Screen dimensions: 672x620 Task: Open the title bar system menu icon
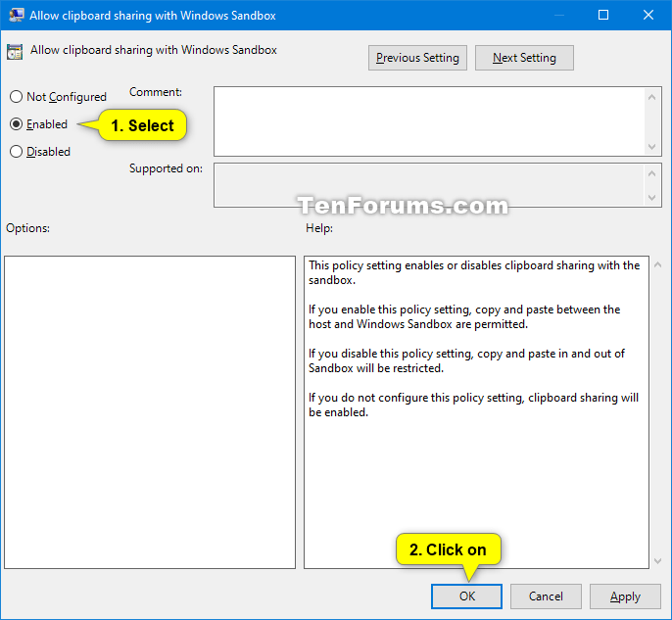(17, 15)
